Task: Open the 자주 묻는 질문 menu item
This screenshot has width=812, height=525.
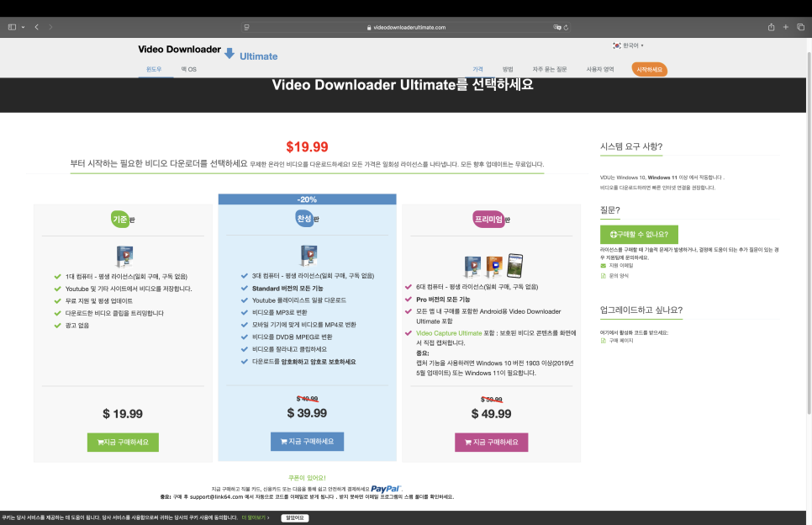Action: (x=550, y=69)
